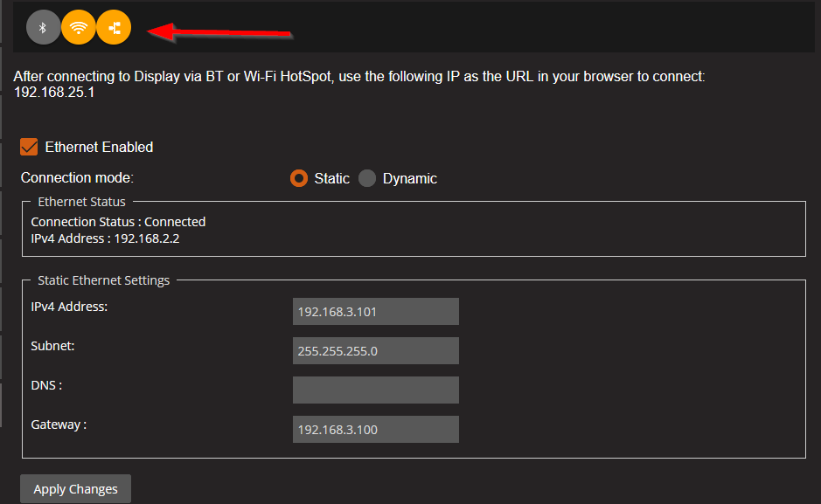Click the Static Ethernet Settings heading
This screenshot has height=504, width=821.
[103, 280]
